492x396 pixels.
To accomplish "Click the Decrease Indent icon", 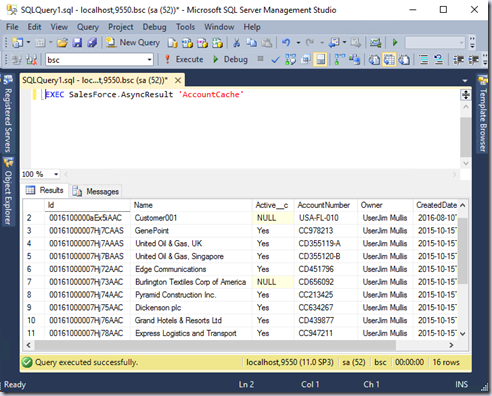I will 459,60.
